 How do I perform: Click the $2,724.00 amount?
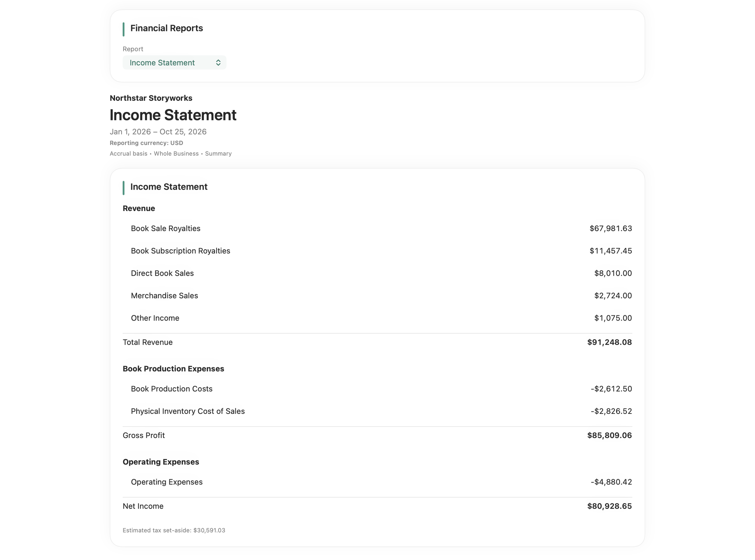613,296
